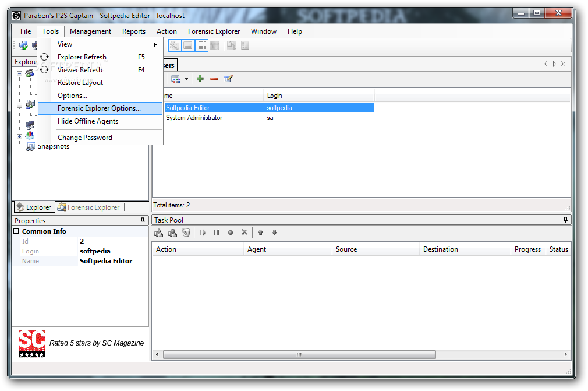Click the Viewer Refresh icon in Tools menu

[x=45, y=70]
